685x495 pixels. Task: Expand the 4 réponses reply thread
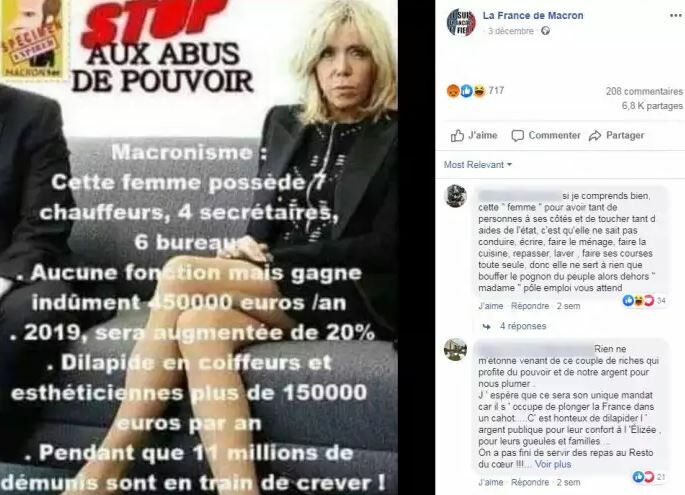523,326
